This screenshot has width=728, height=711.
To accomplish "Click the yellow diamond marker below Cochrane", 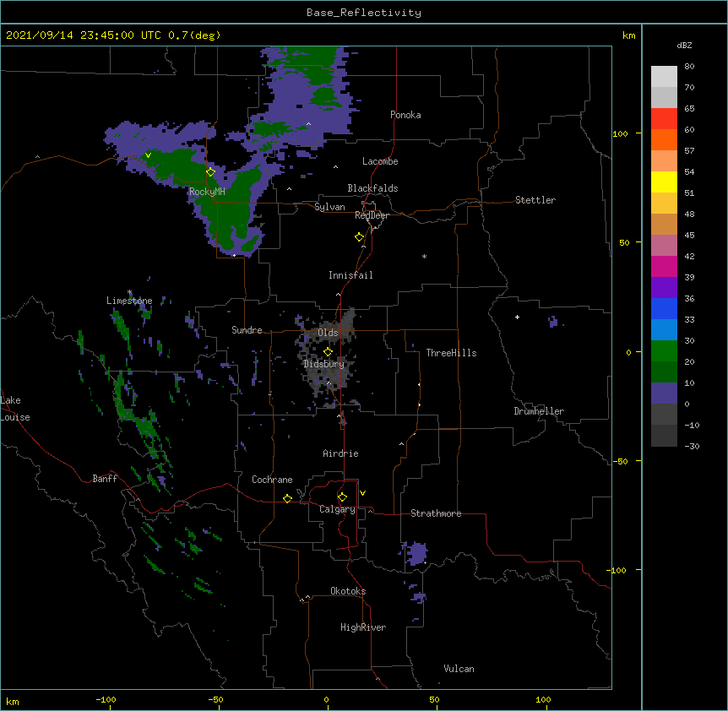I will [x=287, y=498].
